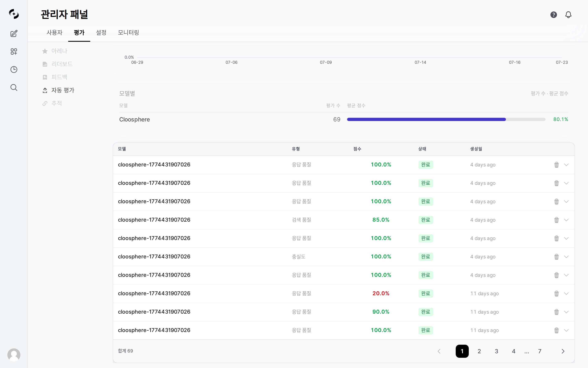This screenshot has height=368, width=588.
Task: Delete the 충실도 evaluation row
Action: pyautogui.click(x=556, y=257)
